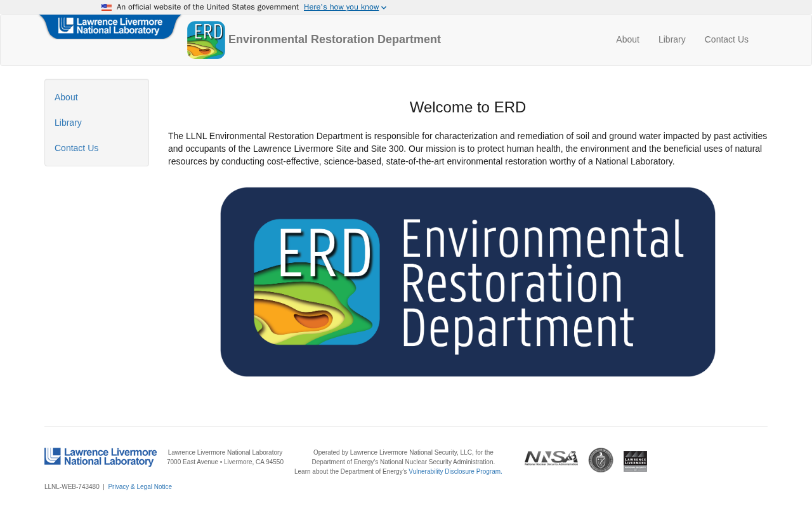Open Contact Us in the top navigation
Image resolution: width=812 pixels, height=508 pixels.
(x=726, y=39)
